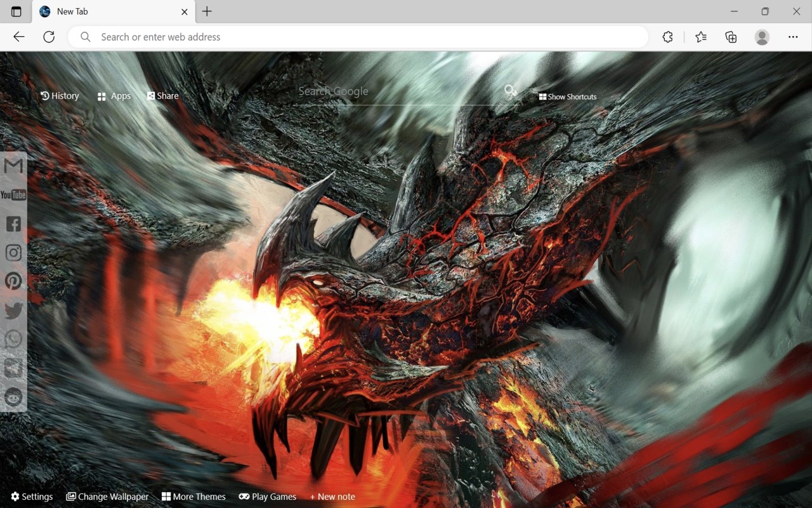Open the Collections toolbar icon

(731, 37)
